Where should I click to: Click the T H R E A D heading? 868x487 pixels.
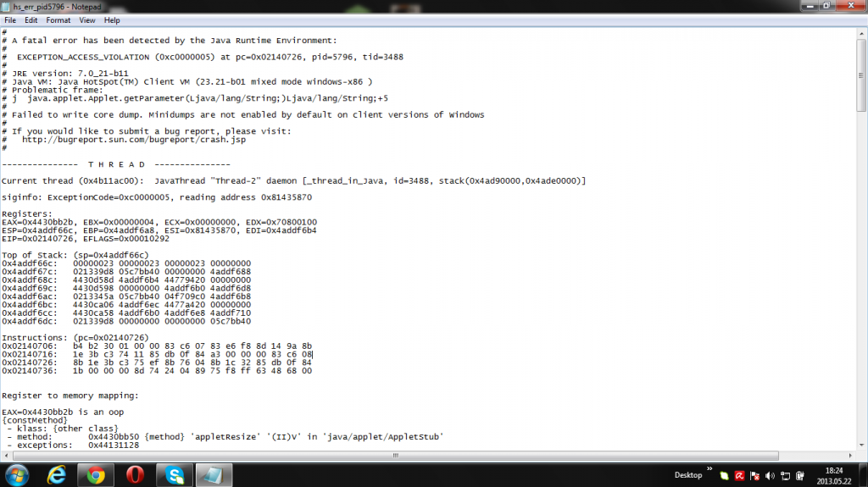coord(116,164)
